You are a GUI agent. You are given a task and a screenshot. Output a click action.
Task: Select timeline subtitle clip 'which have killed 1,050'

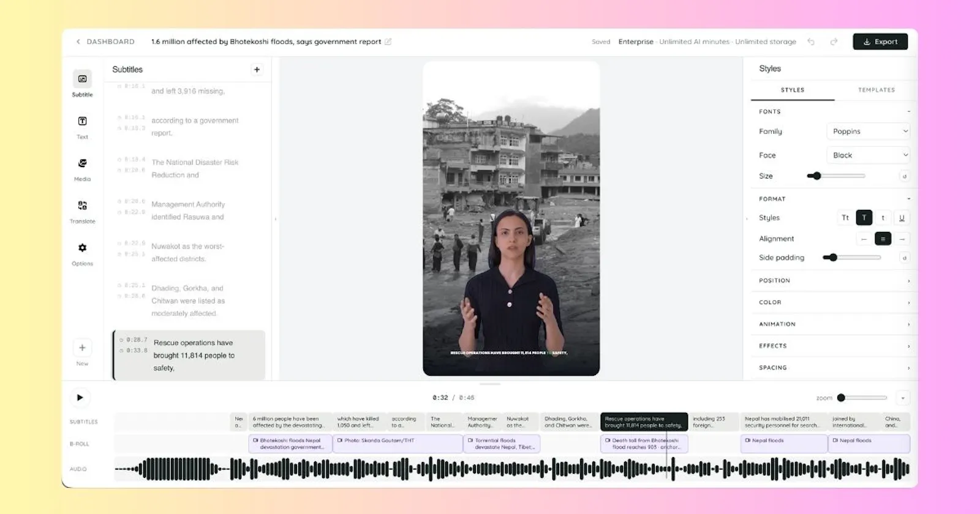(x=360, y=422)
